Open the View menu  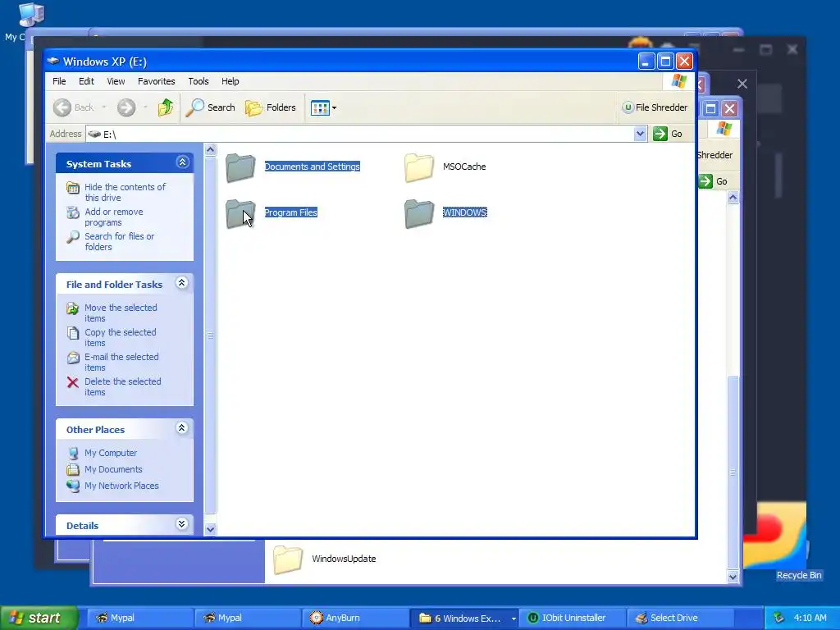(116, 81)
